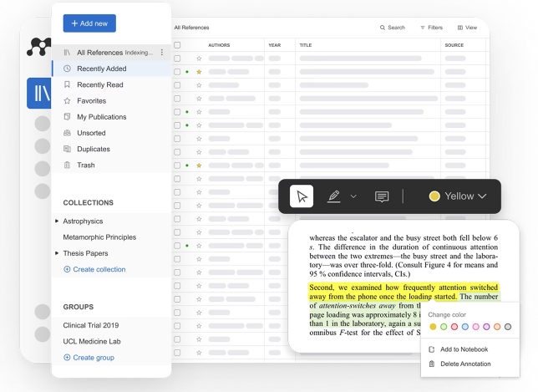Open the blue Library sidebar icon
The width and height of the screenshot is (538, 392).
coord(39,93)
